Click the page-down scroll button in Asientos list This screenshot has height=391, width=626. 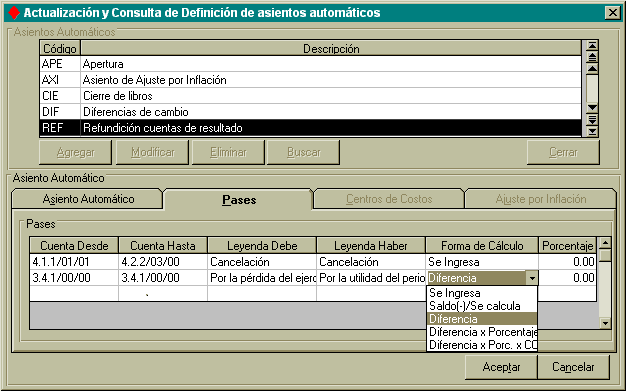(592, 119)
